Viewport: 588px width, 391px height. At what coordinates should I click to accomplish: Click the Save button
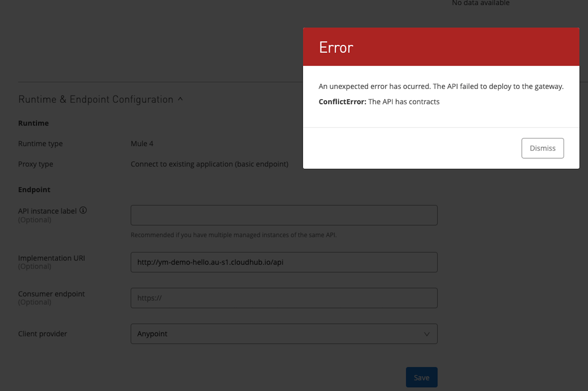pyautogui.click(x=421, y=377)
